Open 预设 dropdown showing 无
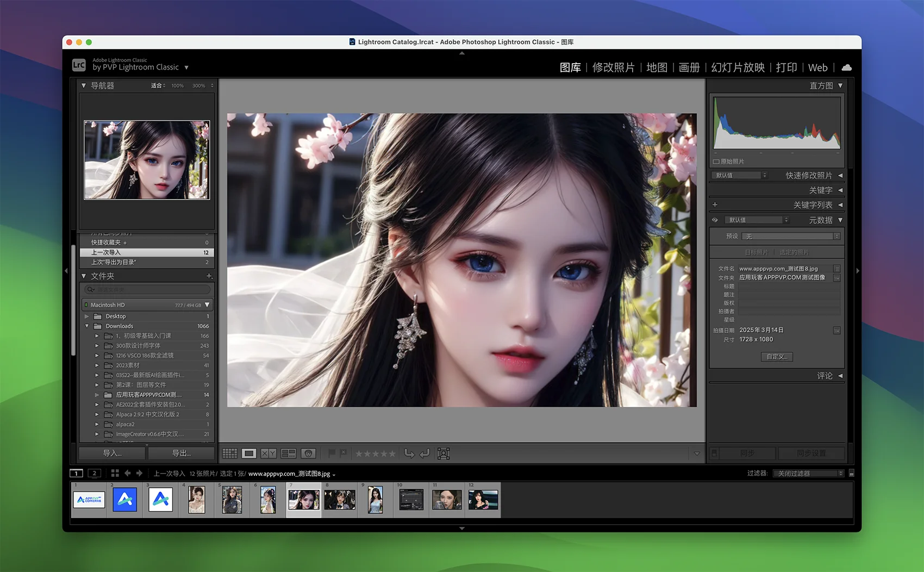924x572 pixels. [x=791, y=236]
